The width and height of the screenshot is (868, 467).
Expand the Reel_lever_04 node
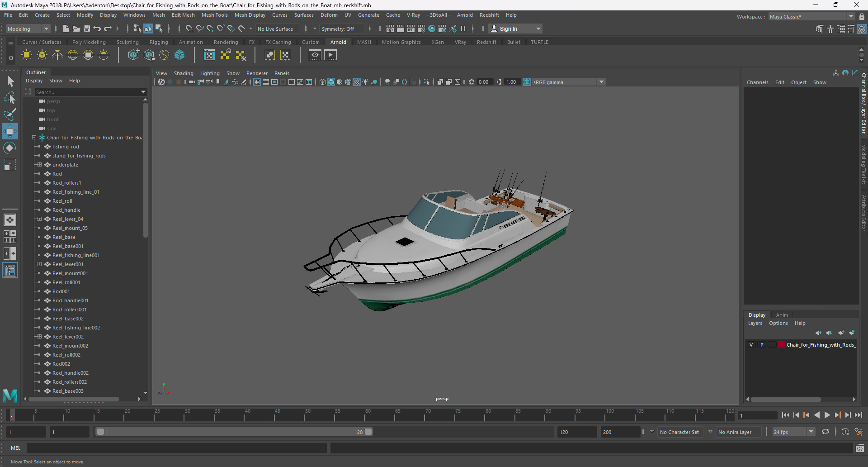[x=39, y=219]
